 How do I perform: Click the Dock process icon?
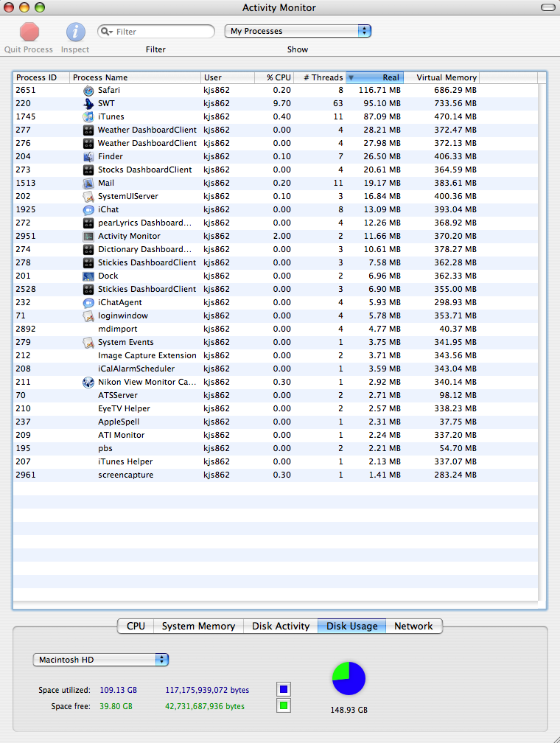pos(88,276)
